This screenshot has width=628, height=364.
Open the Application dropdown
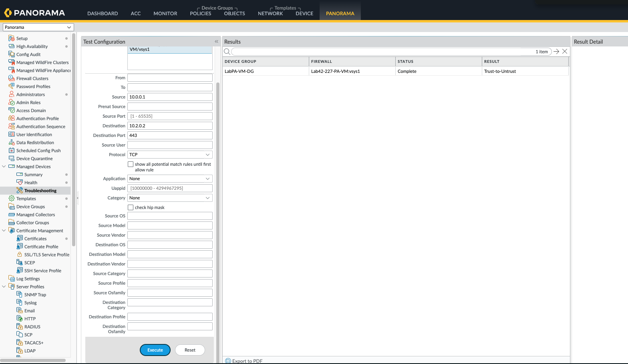[x=170, y=179]
